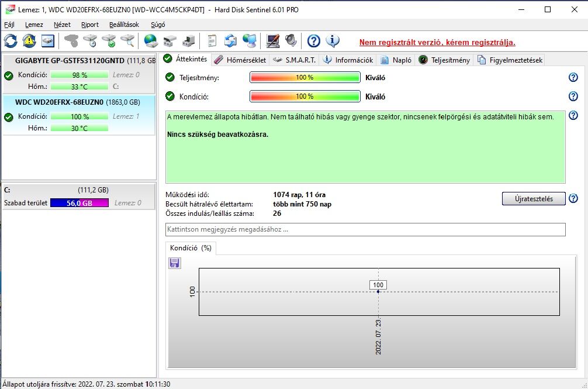The height and width of the screenshot is (389, 588).
Task: Open the Lemez menu
Action: [x=34, y=25]
